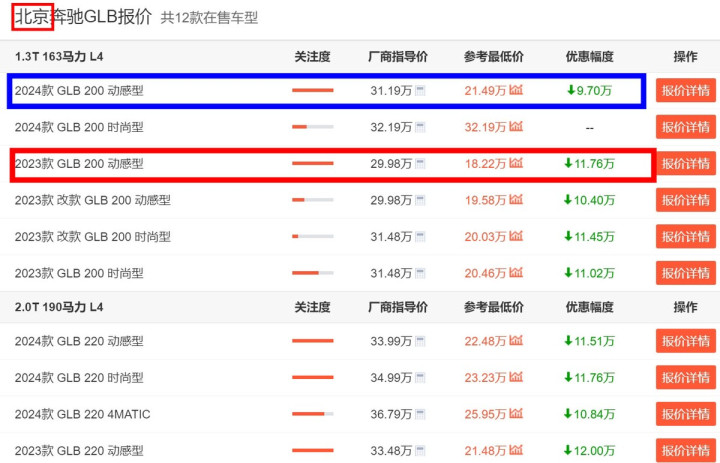Click calculator icon in 2023款 GLB 200 时尚型 row
The image size is (720, 463).
tap(420, 273)
